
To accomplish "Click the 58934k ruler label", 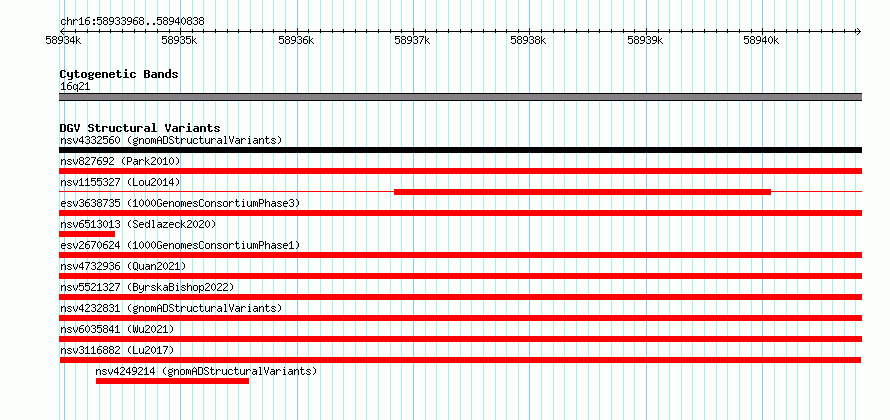I will click(63, 40).
